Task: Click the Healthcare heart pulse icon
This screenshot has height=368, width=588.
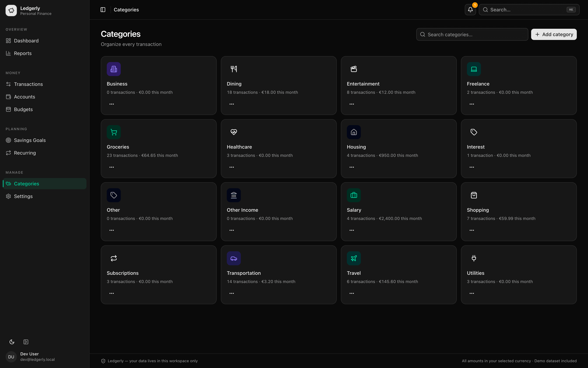Action: pyautogui.click(x=234, y=132)
